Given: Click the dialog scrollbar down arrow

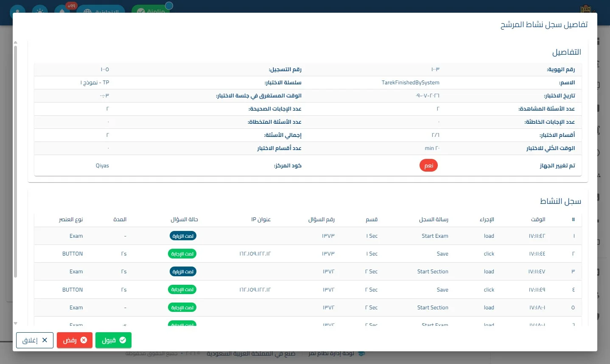Looking at the screenshot, I should pyautogui.click(x=15, y=323).
